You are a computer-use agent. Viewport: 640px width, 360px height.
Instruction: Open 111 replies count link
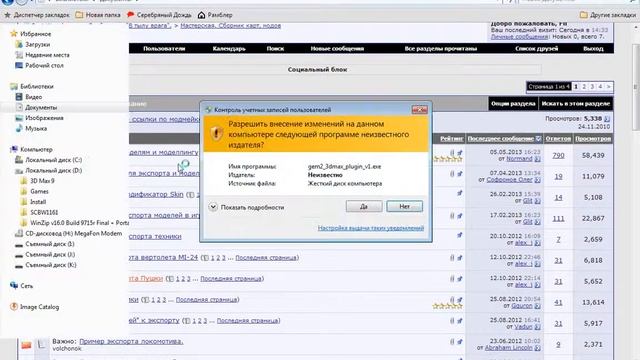point(558,218)
